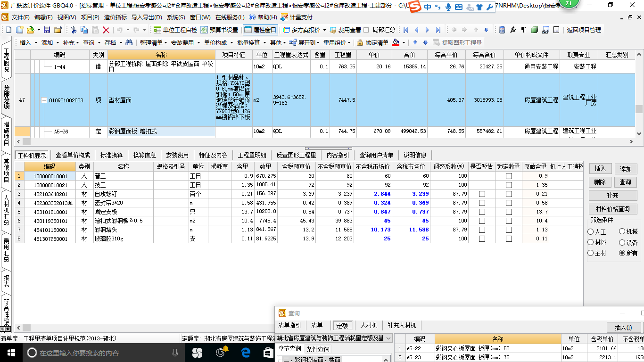
Task: Select the 设备 filter radio button
Action: click(x=622, y=242)
